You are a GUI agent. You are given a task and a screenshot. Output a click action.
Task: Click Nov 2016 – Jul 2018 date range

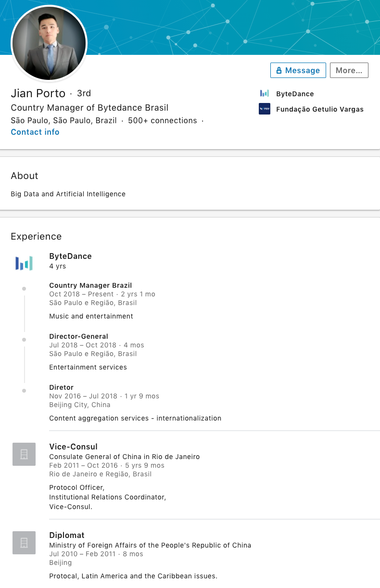click(x=83, y=396)
